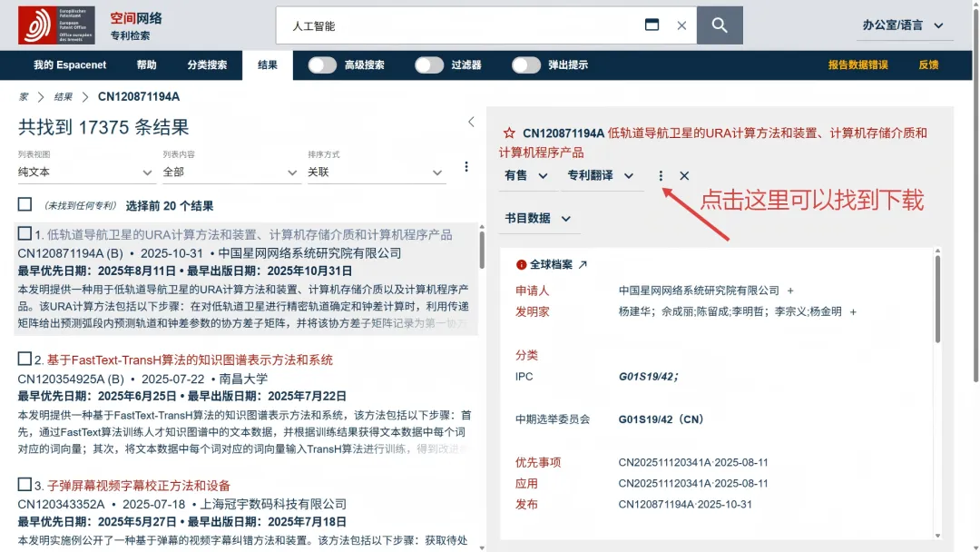Open the 列表视图 纯文本 dropdown

click(x=85, y=172)
